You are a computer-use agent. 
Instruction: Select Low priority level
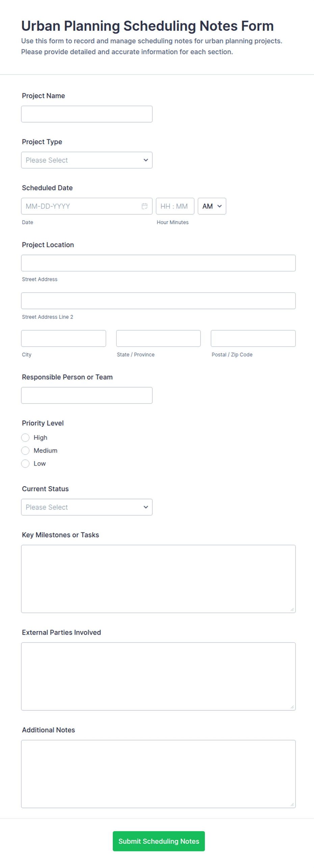click(x=25, y=464)
